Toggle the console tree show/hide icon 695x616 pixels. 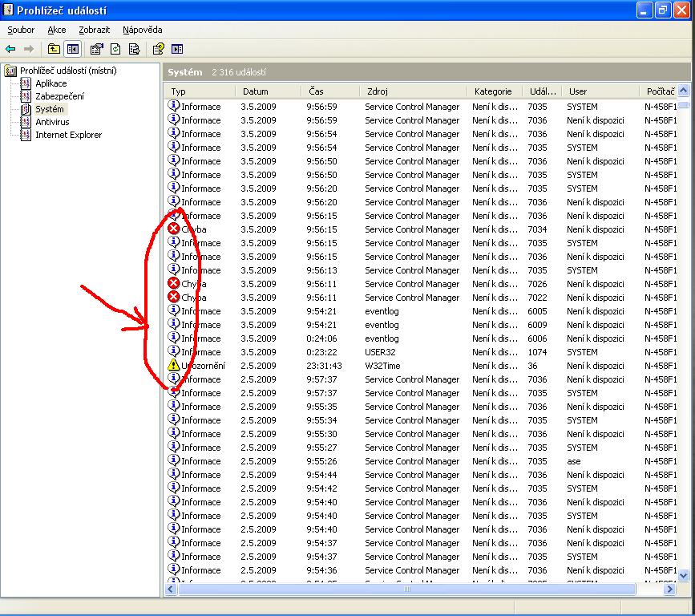(73, 49)
